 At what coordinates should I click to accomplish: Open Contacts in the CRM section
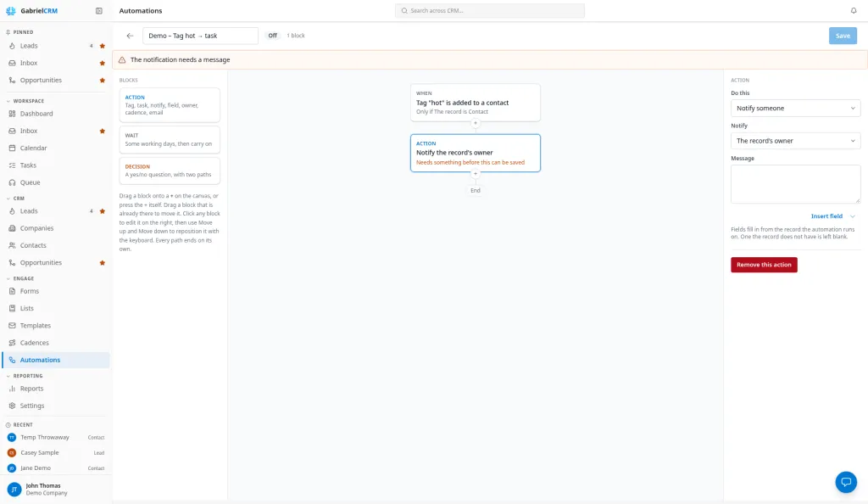[x=55, y=245]
